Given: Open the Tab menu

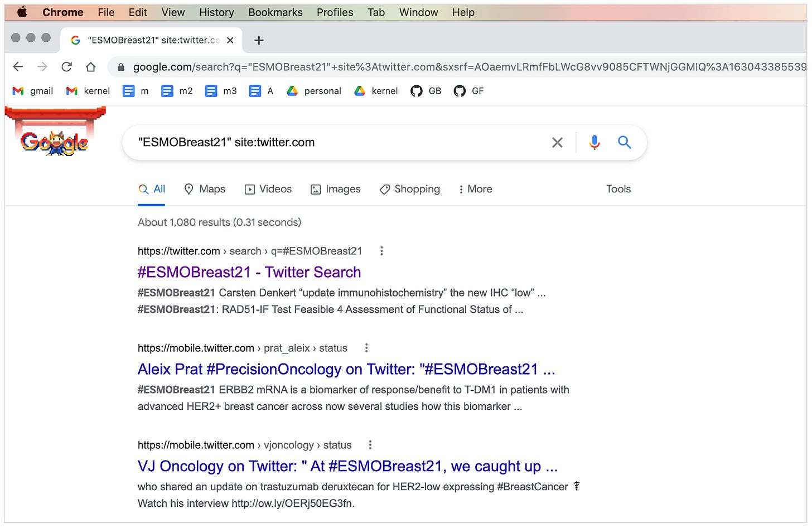Looking at the screenshot, I should [376, 12].
